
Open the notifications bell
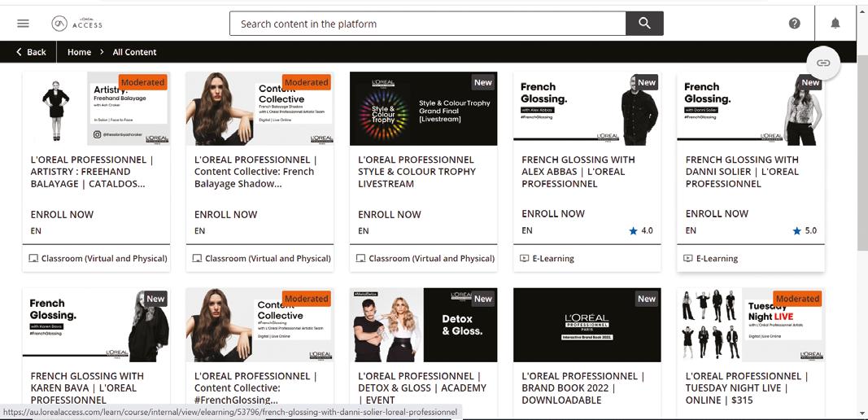pos(835,24)
